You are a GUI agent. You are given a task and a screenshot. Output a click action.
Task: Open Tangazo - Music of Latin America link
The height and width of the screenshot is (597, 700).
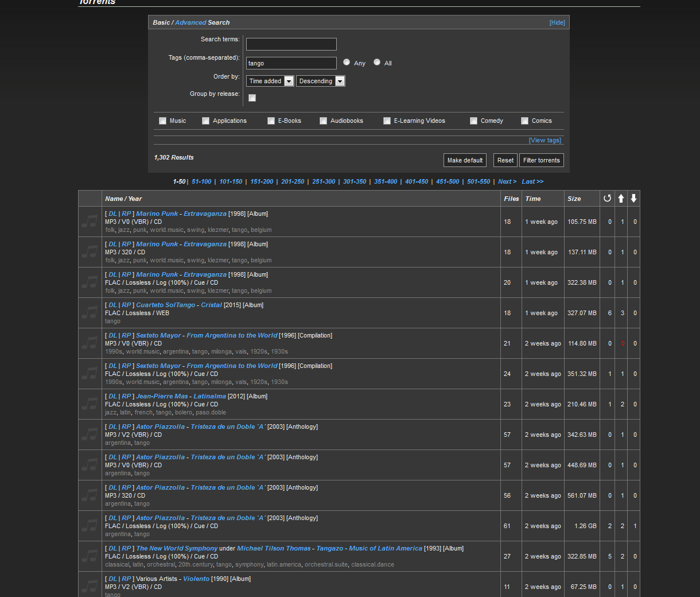[369, 548]
